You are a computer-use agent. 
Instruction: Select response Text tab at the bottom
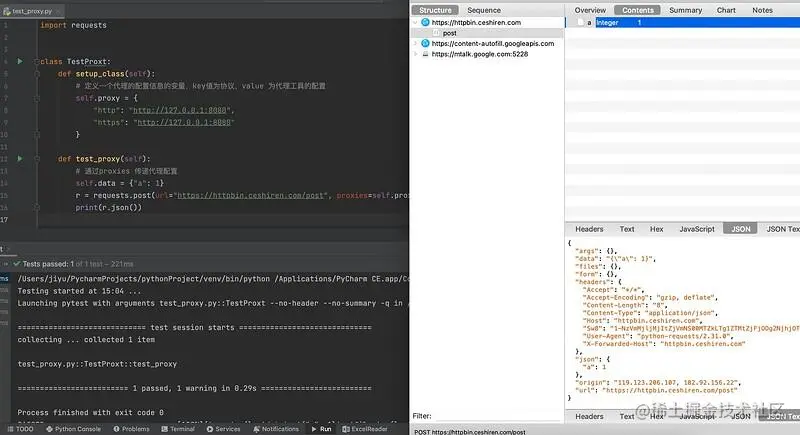point(627,416)
